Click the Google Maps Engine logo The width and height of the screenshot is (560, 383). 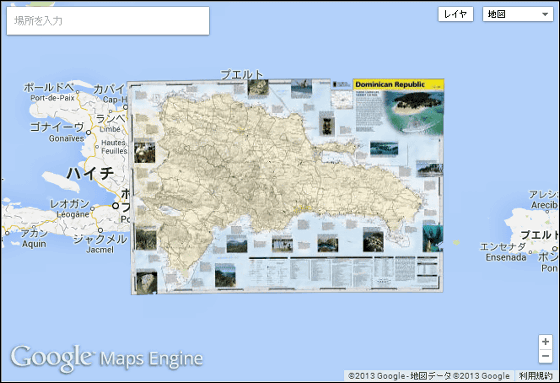[x=106, y=358]
